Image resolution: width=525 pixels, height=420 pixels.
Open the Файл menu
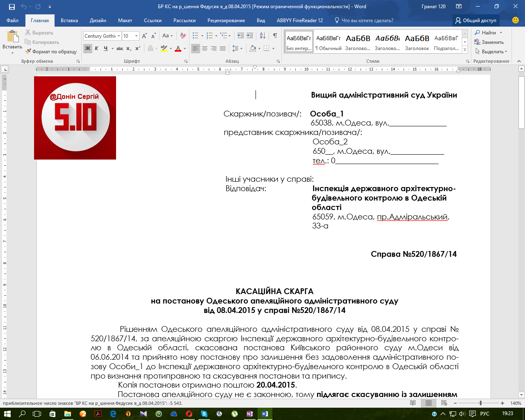[x=13, y=21]
